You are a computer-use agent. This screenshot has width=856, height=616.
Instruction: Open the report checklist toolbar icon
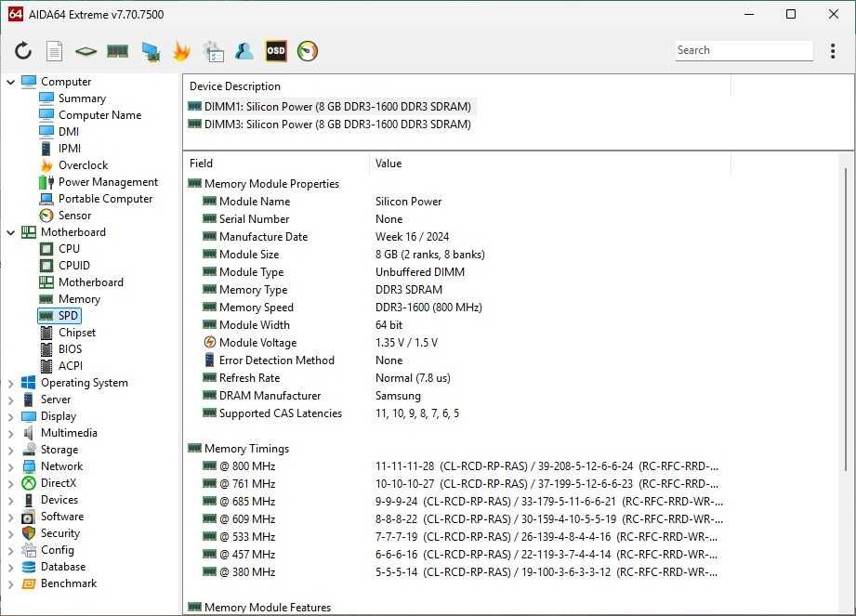[213, 51]
